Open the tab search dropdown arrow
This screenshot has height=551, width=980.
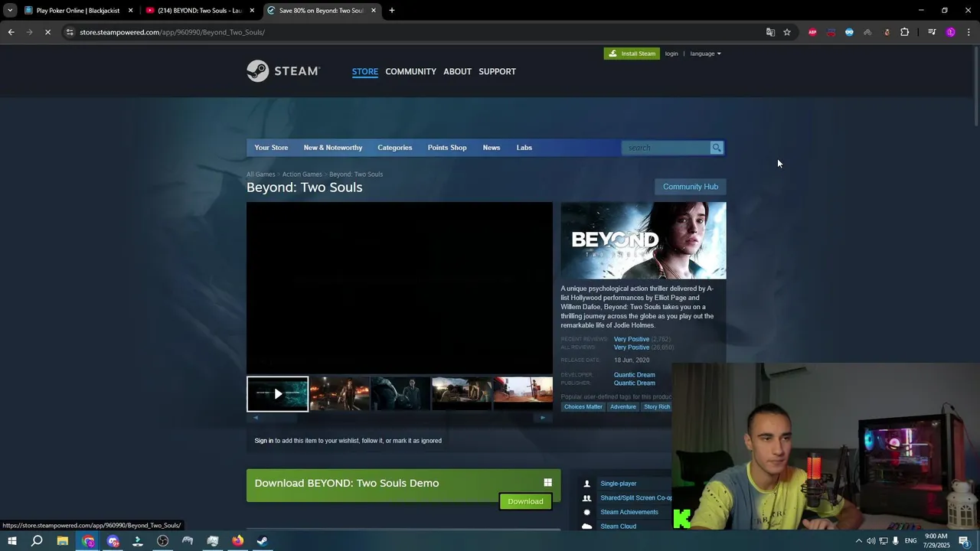(10, 11)
